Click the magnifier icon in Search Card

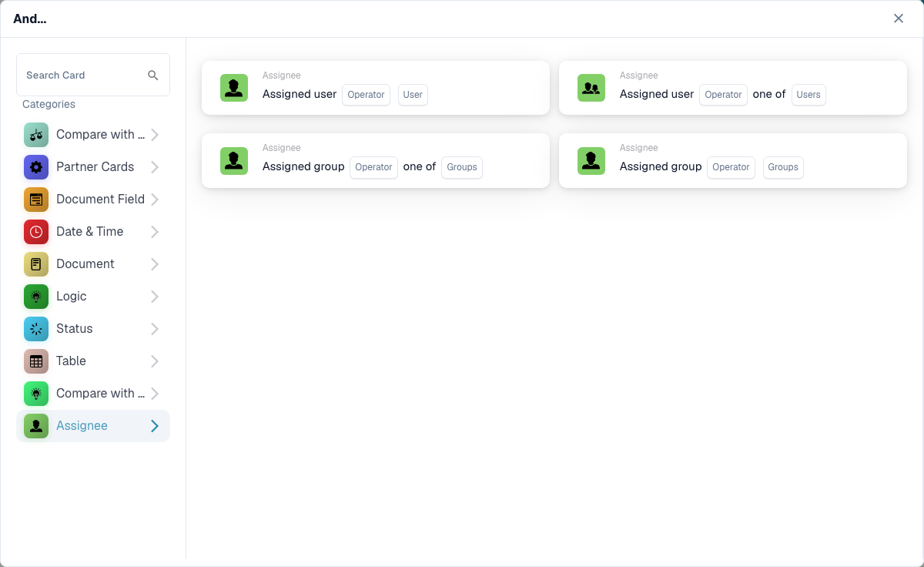[x=153, y=75]
